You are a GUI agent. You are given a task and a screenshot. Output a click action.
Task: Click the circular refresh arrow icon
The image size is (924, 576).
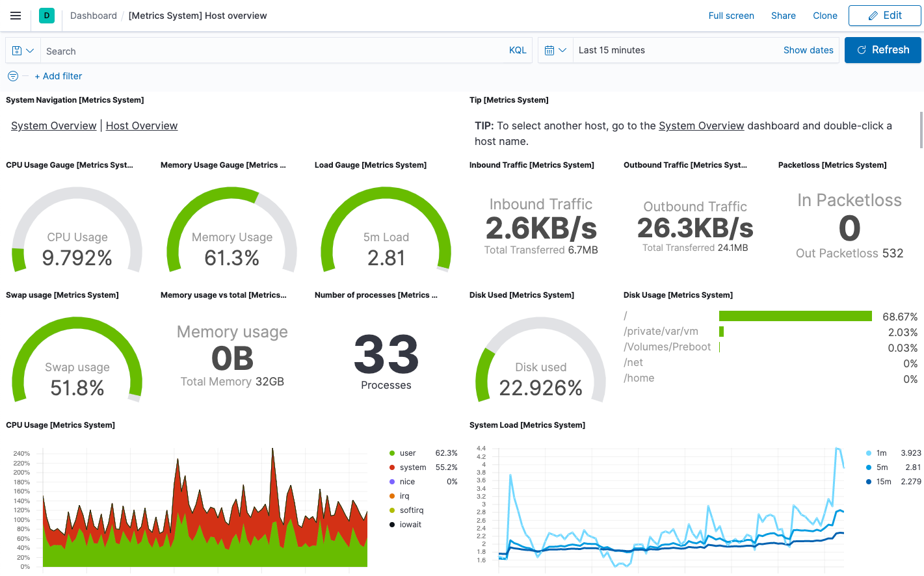[x=862, y=49]
